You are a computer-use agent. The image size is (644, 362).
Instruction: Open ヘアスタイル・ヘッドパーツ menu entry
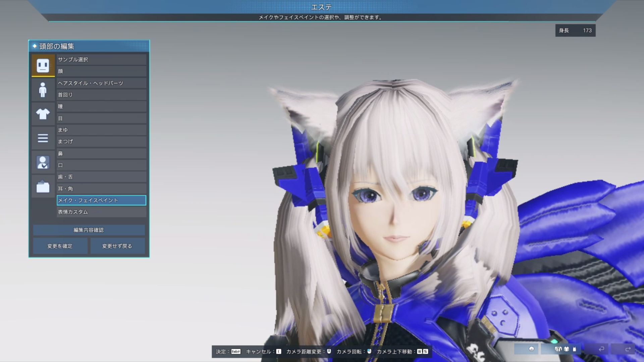point(101,83)
